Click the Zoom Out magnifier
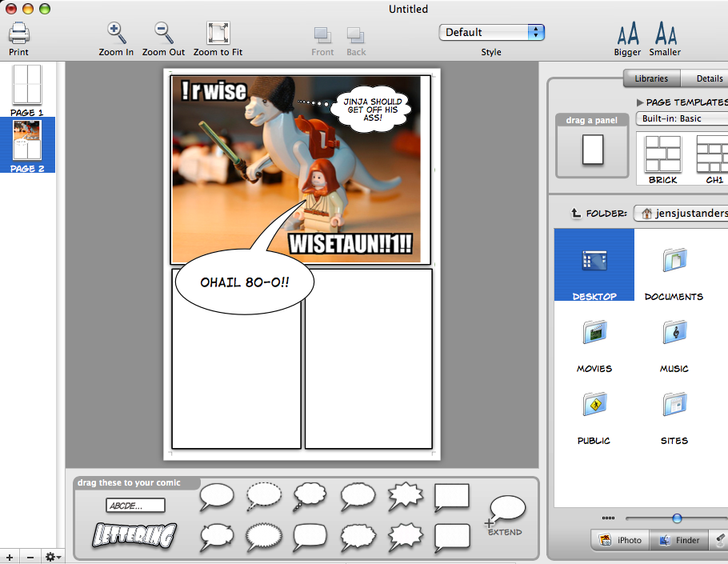 pyautogui.click(x=163, y=33)
